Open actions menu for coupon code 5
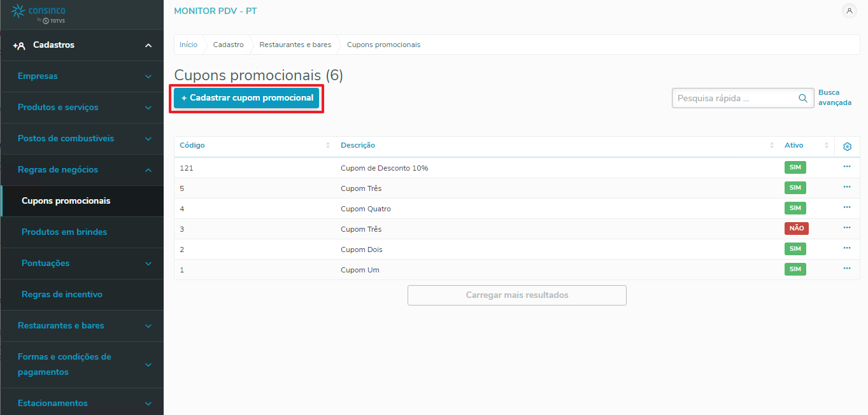The width and height of the screenshot is (868, 415). [847, 187]
